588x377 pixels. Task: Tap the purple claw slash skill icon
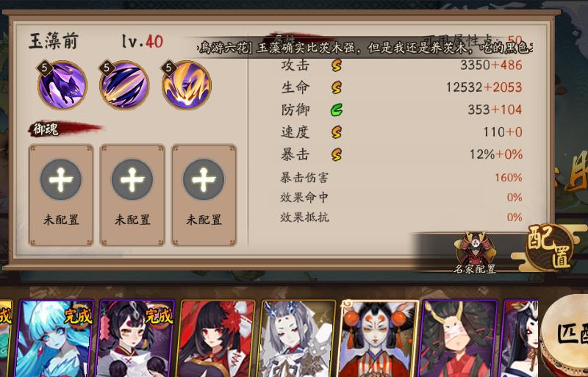124,85
